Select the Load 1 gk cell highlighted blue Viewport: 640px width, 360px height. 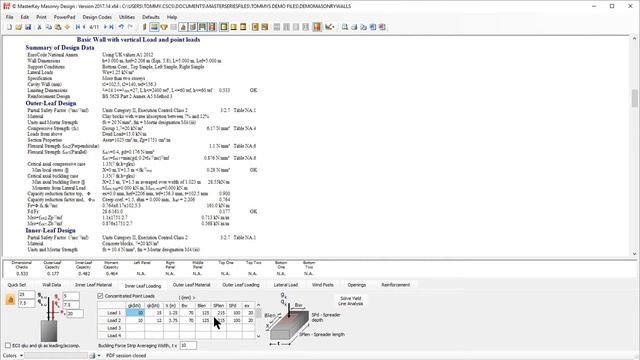[135, 313]
